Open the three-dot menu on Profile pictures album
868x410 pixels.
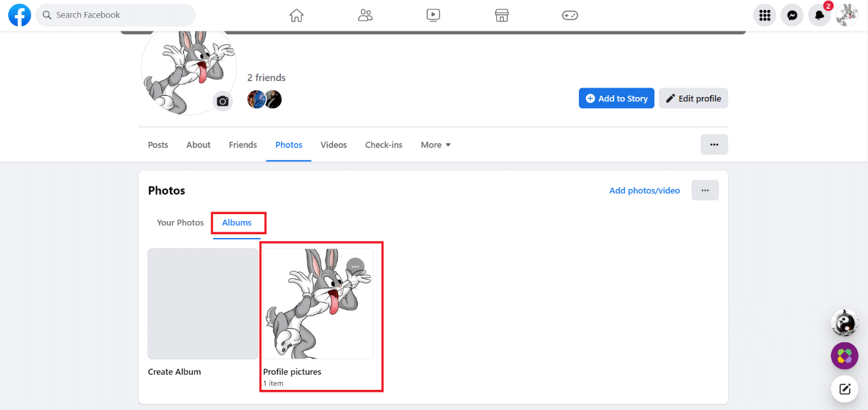point(355,267)
